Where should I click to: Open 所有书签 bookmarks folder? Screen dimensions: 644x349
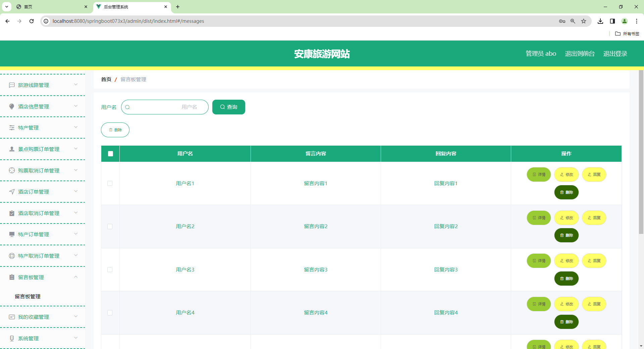pyautogui.click(x=627, y=34)
